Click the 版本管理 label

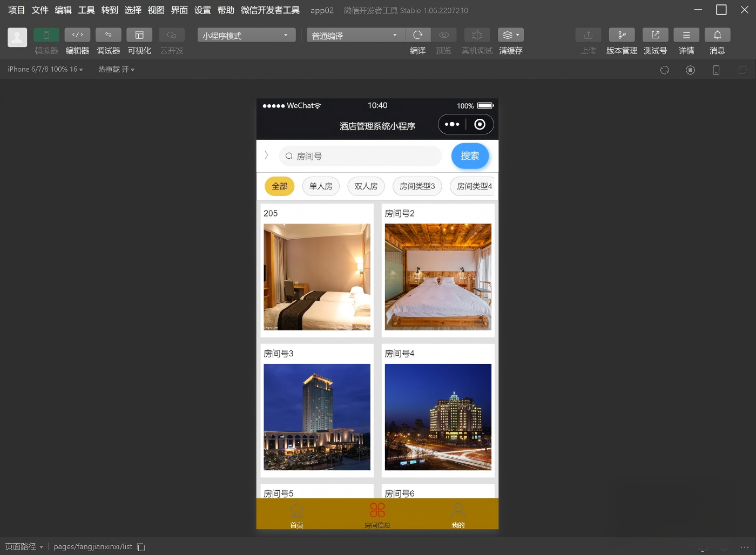[x=622, y=51]
